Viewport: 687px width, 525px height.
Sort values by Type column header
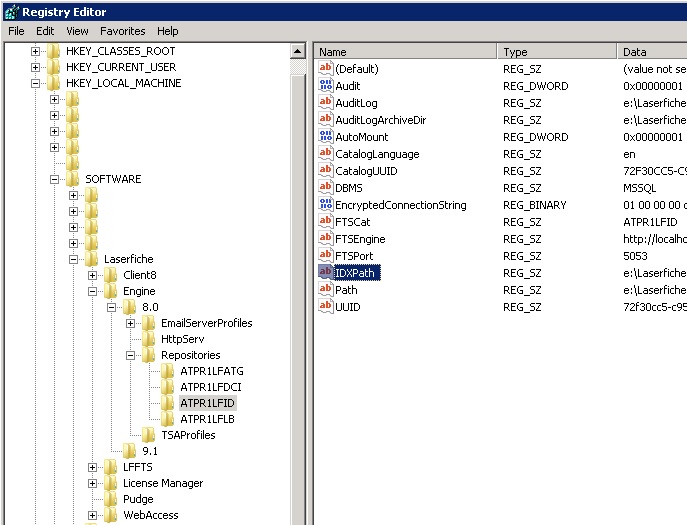point(557,52)
